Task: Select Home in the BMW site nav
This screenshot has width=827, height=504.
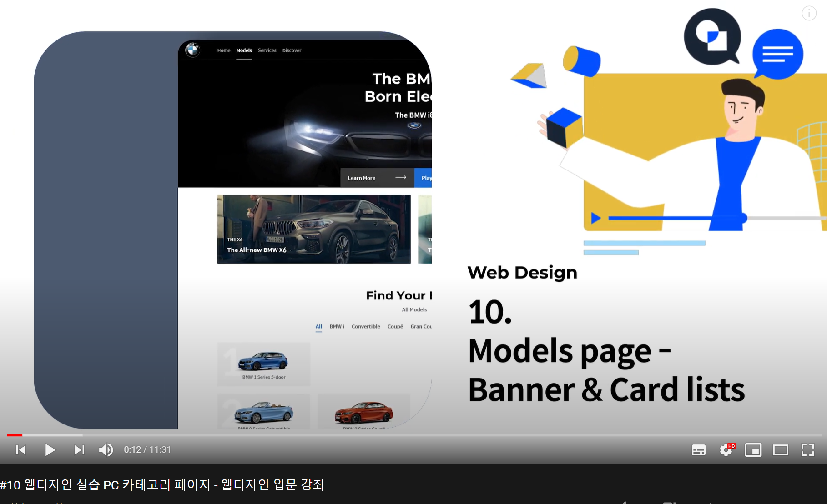Action: pos(224,50)
